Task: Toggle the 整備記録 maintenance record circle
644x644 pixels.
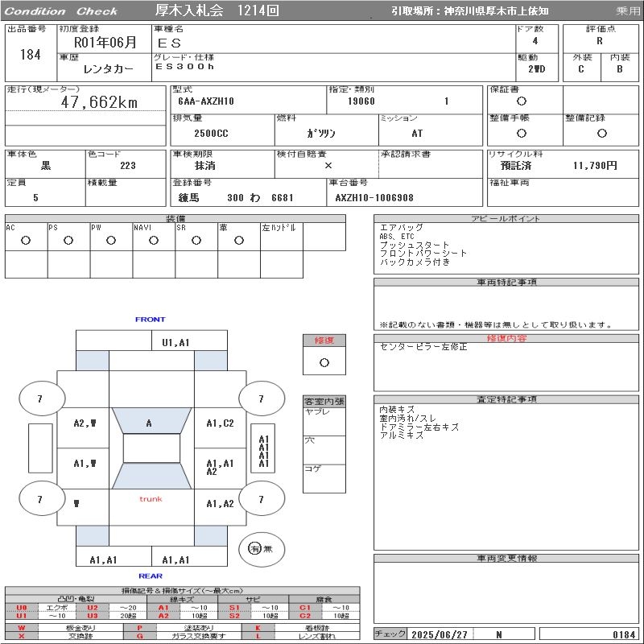Action: 601,133
